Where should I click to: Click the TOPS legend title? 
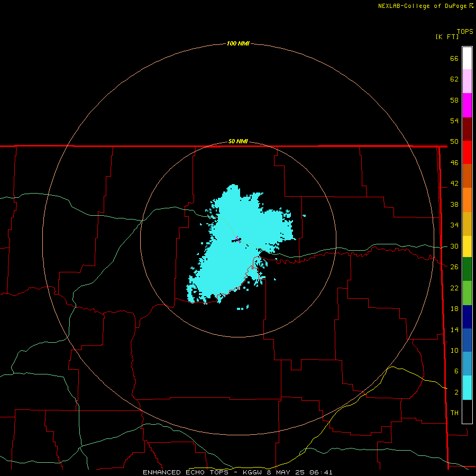[465, 32]
